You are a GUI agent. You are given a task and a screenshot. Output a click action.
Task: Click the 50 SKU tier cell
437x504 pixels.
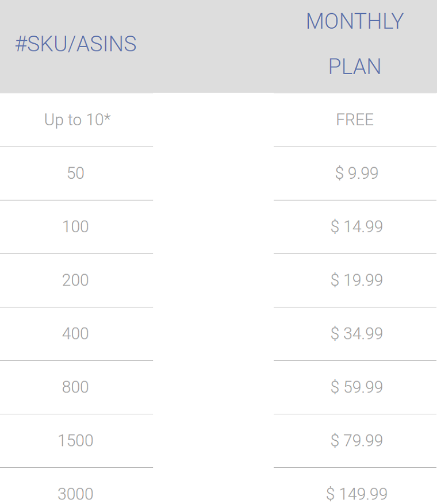click(x=76, y=173)
